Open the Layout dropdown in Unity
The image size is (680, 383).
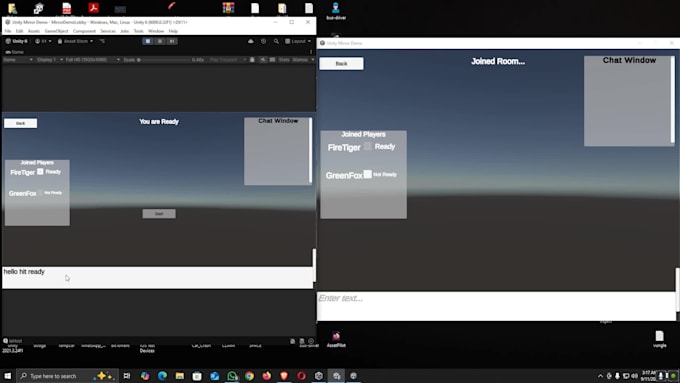pos(298,41)
